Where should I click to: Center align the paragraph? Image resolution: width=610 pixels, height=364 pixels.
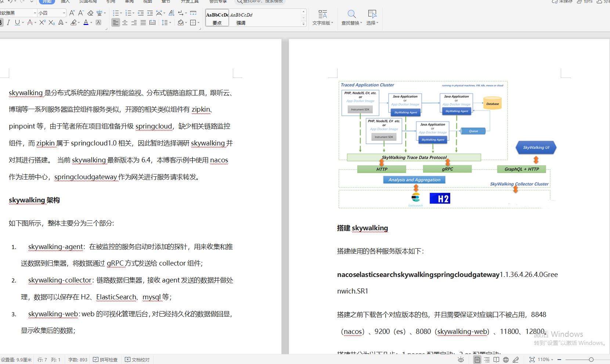(x=125, y=23)
